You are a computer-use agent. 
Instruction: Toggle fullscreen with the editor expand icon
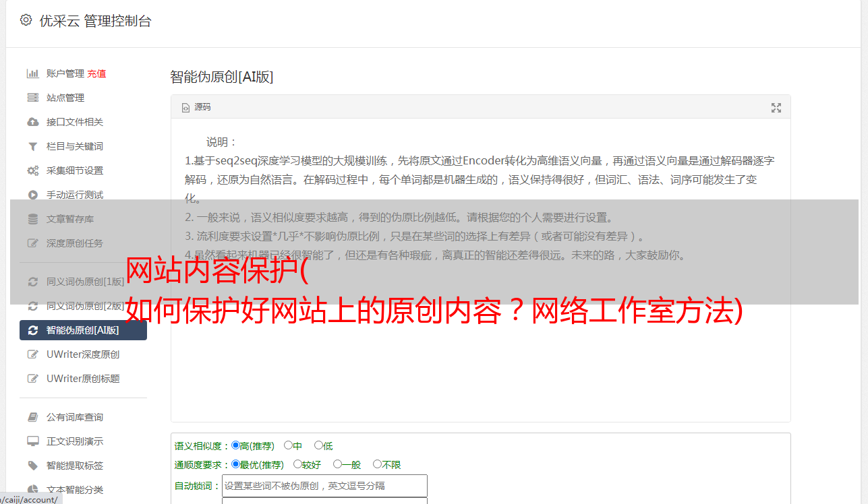(776, 108)
